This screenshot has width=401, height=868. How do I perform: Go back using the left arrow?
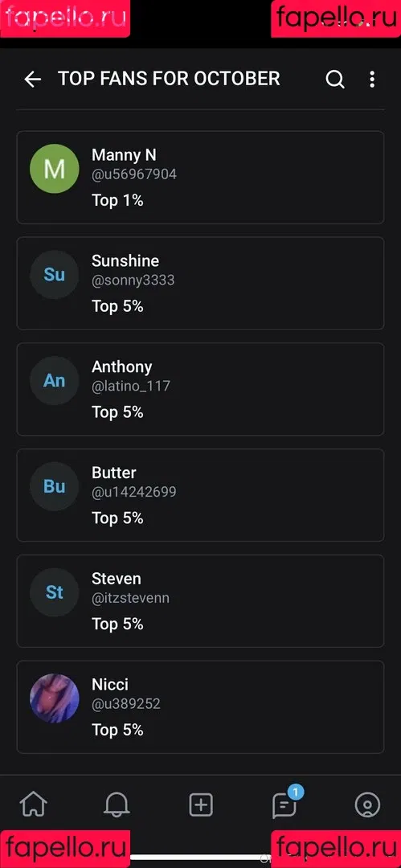[33, 80]
